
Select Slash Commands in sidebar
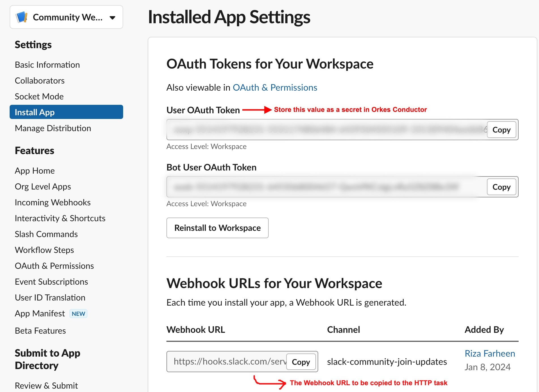click(46, 234)
